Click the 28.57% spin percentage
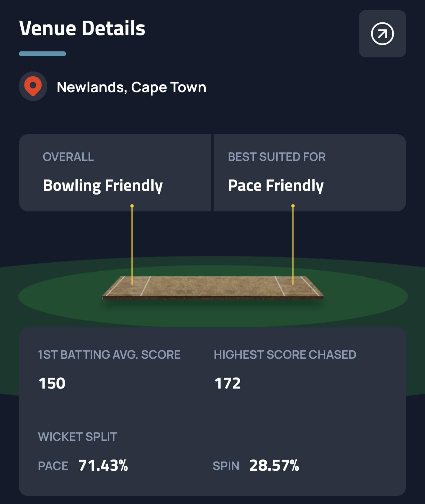The image size is (425, 504). click(274, 465)
